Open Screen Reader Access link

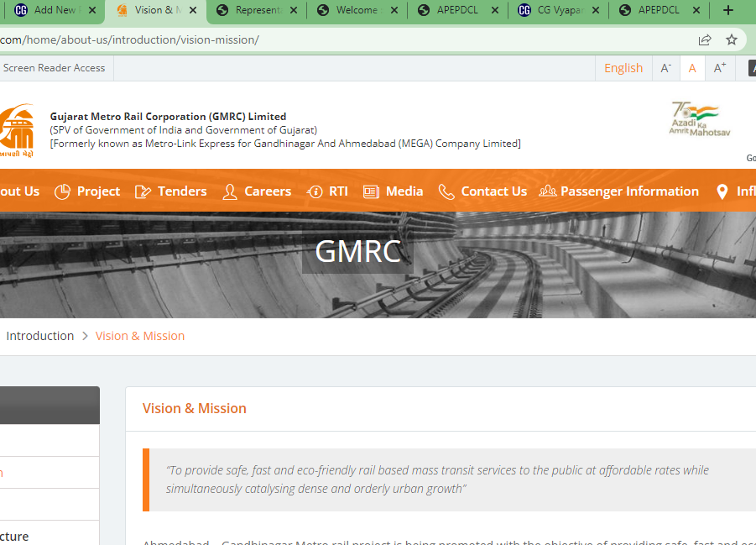[x=54, y=68]
